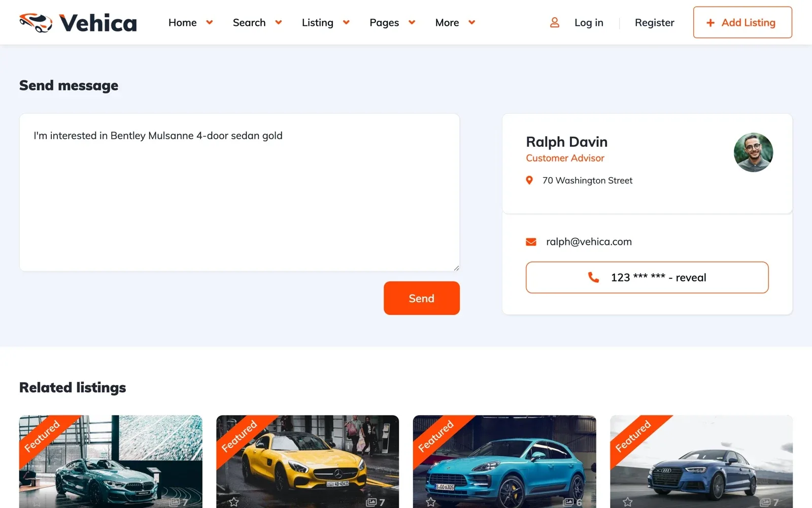Click the 70 Washington Street address text
Image resolution: width=812 pixels, height=508 pixels.
(587, 180)
